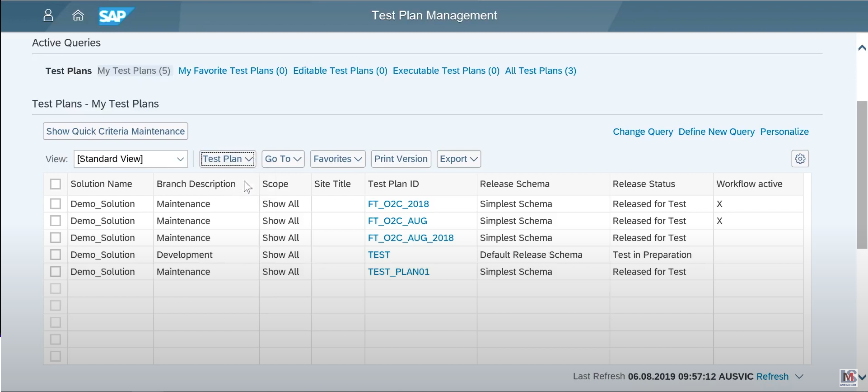Expand options next to Refresh
The width and height of the screenshot is (868, 392).
point(799,377)
